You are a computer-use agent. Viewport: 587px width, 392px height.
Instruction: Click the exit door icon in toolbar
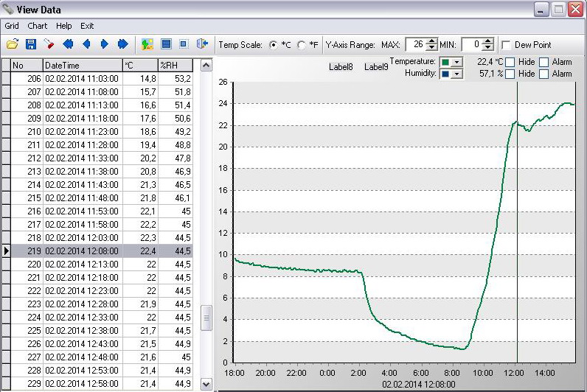(x=202, y=45)
